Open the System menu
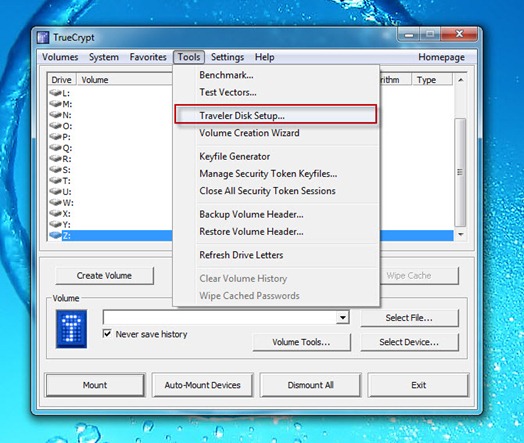The image size is (524, 443). click(104, 57)
